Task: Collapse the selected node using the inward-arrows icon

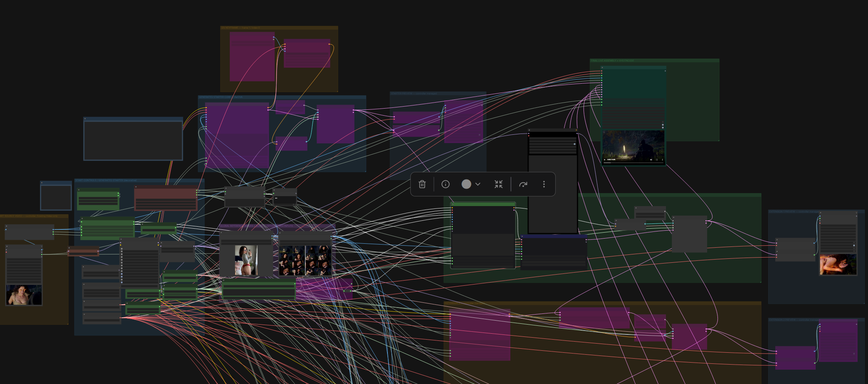Action: 498,184
